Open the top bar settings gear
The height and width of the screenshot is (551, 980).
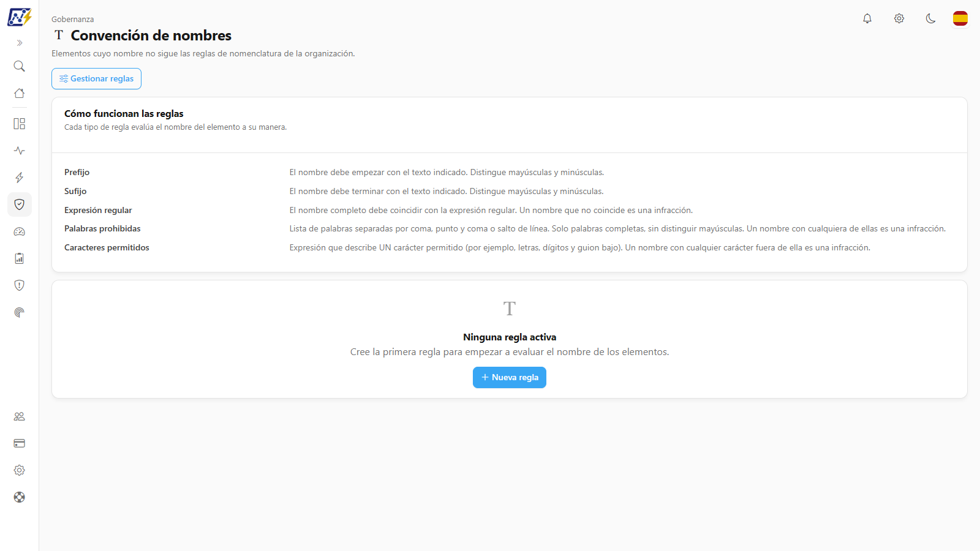click(899, 18)
